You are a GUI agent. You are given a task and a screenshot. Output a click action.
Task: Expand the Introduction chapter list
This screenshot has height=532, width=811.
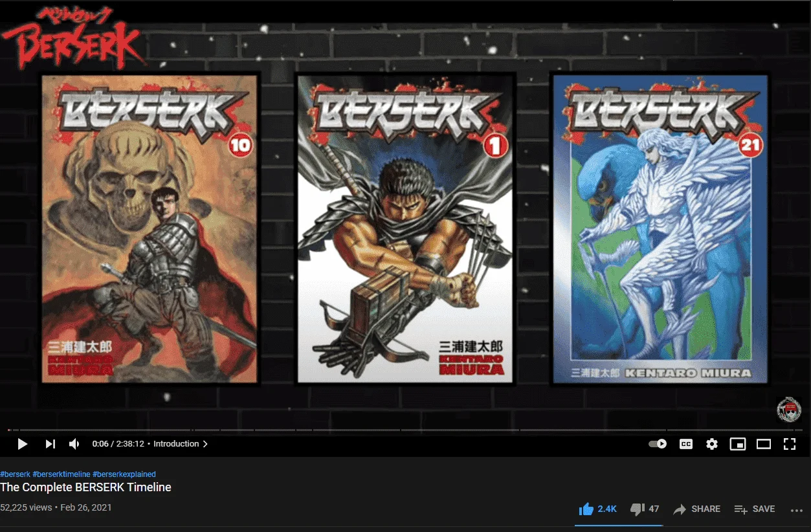pyautogui.click(x=181, y=444)
